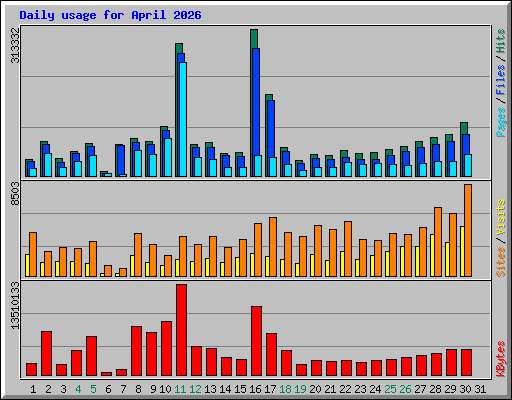Click the tallest red KBytes bar for day 11
The width and height of the screenshot is (512, 400).
[x=181, y=330]
